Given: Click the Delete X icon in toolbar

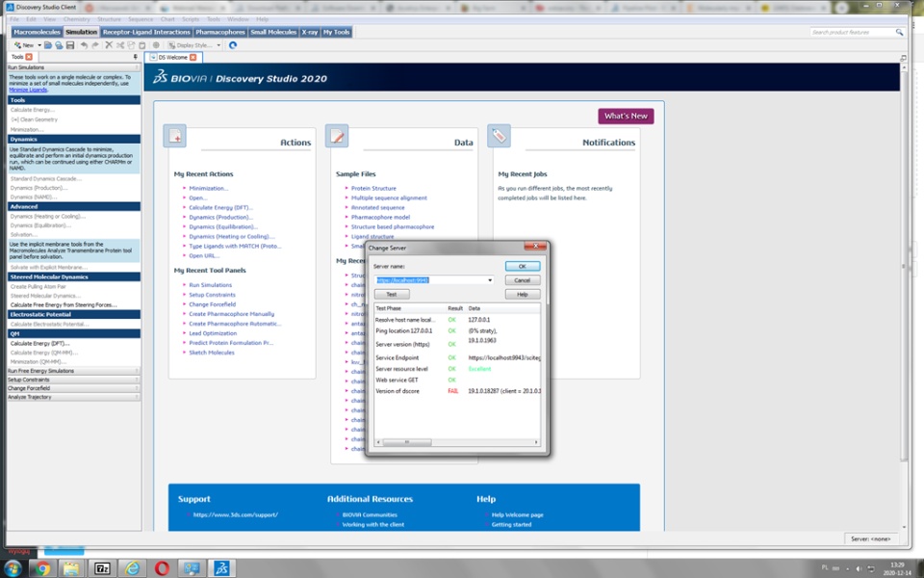Looking at the screenshot, I should 109,45.
